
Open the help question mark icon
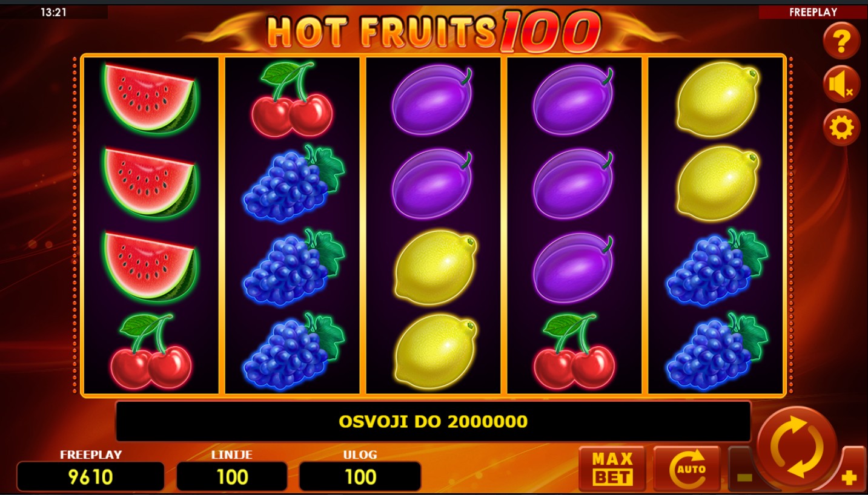[841, 41]
